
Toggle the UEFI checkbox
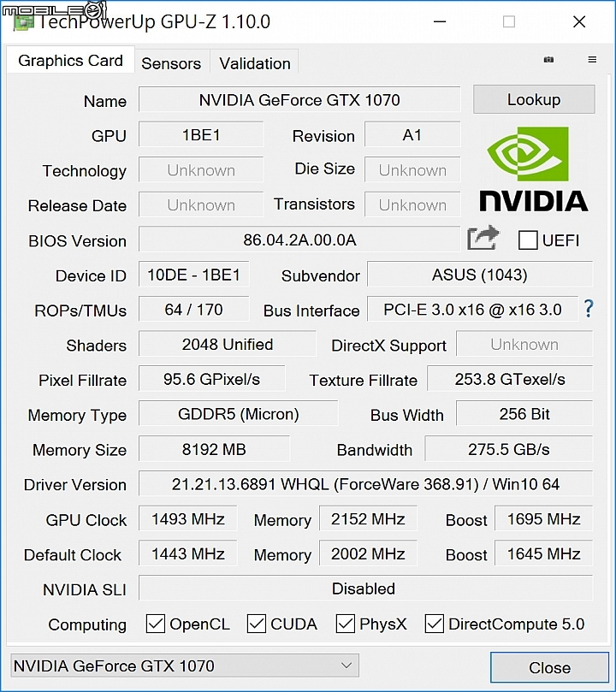pos(528,240)
